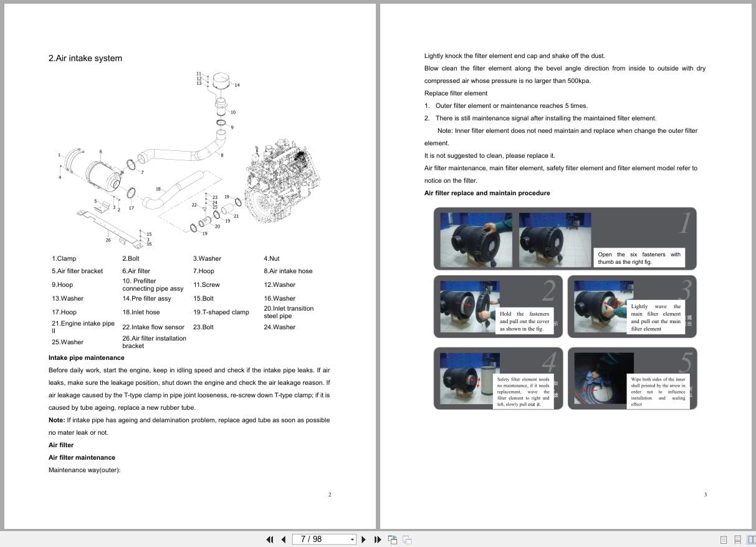756x547 pixels.
Task: Go to the next page
Action: point(364,540)
